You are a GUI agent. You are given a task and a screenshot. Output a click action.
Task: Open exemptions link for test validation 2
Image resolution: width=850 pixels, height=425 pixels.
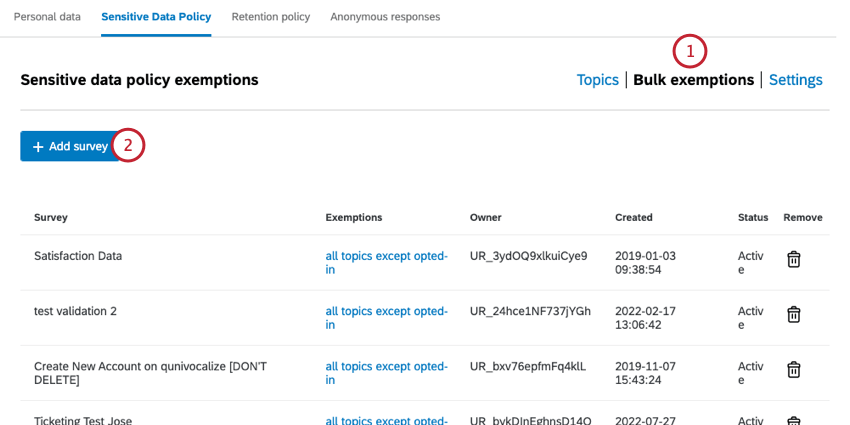386,317
